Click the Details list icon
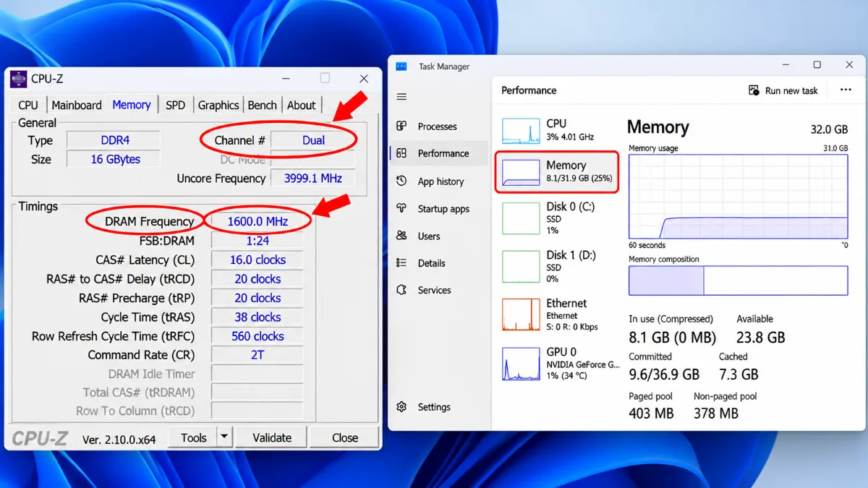 point(402,263)
